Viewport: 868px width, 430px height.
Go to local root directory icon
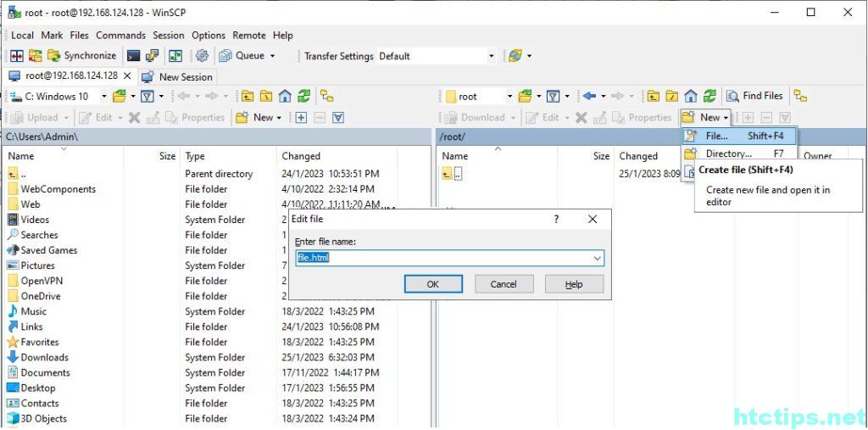point(266,97)
